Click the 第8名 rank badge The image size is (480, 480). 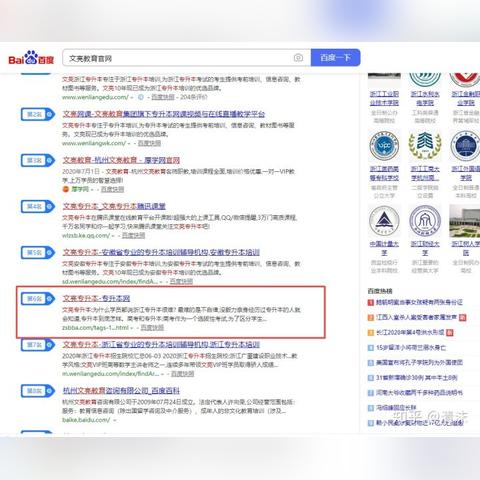37,390
